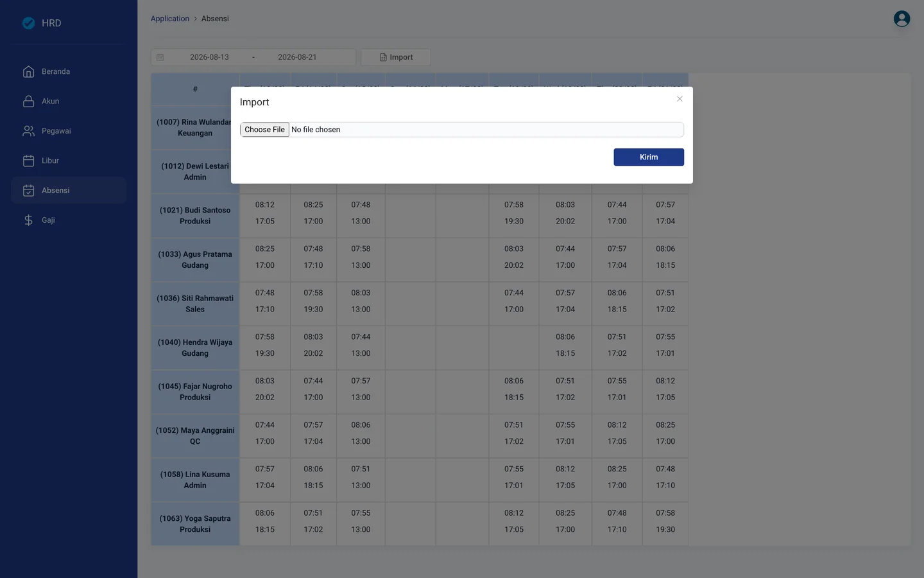Select row '(1040) Hendra Wijaya Gudang'
924x578 pixels.
195,348
